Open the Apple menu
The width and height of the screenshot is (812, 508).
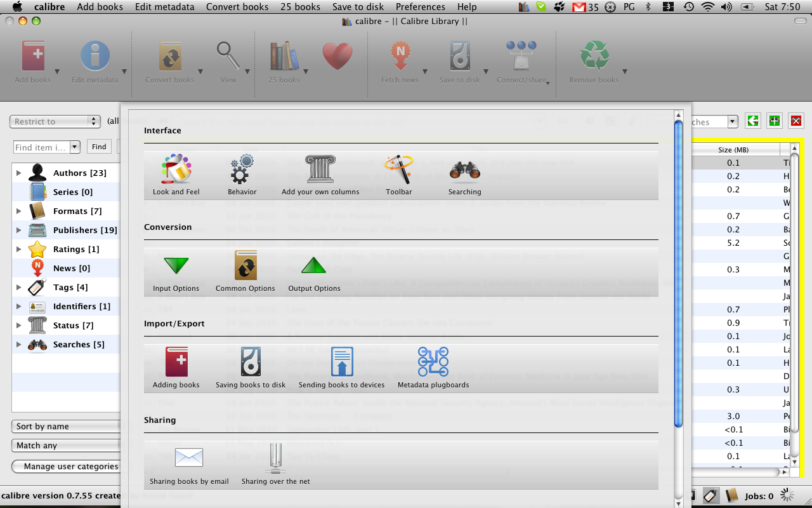click(17, 7)
